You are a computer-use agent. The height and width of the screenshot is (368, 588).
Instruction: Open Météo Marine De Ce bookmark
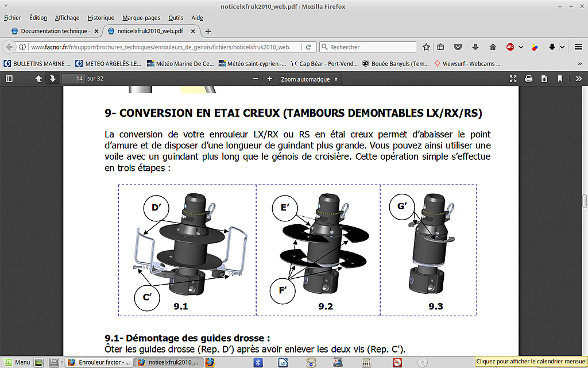pos(180,64)
